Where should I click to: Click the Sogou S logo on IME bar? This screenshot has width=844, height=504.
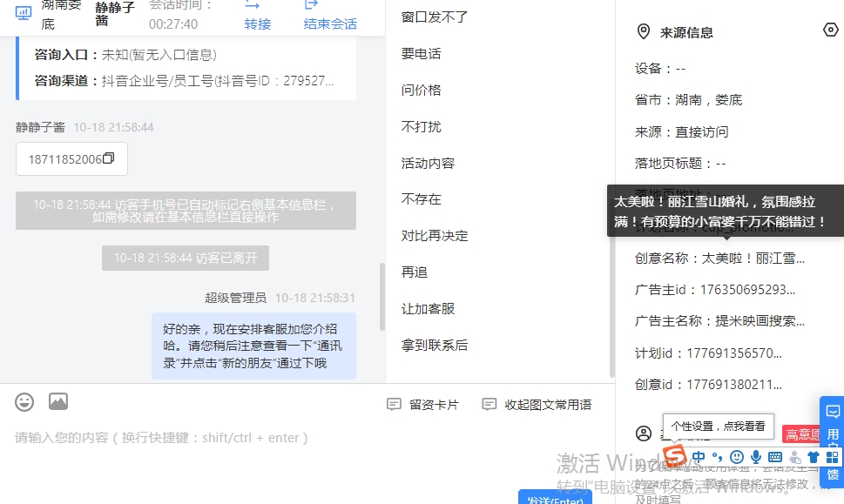tap(675, 457)
